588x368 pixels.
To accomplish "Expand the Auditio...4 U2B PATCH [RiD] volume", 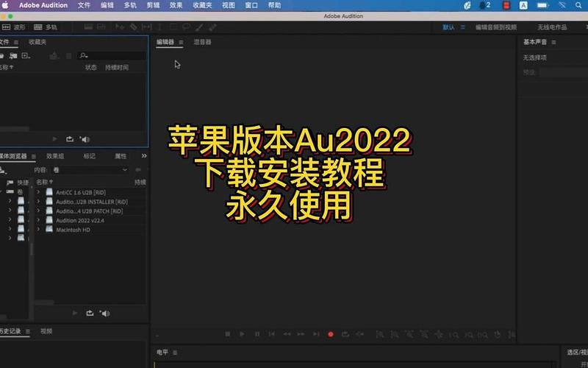I will coord(38,211).
